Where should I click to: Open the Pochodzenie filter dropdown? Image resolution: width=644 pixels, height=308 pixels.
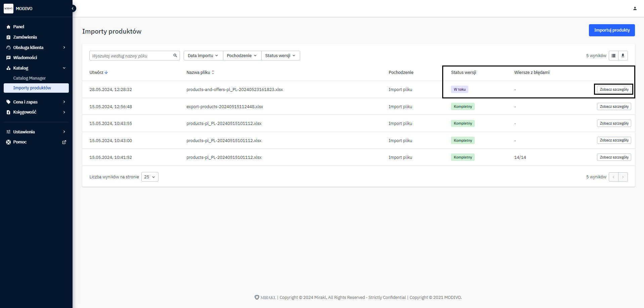click(242, 56)
